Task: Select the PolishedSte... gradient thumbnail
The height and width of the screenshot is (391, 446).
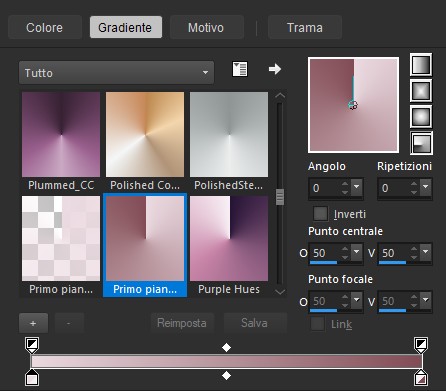Action: click(x=229, y=135)
